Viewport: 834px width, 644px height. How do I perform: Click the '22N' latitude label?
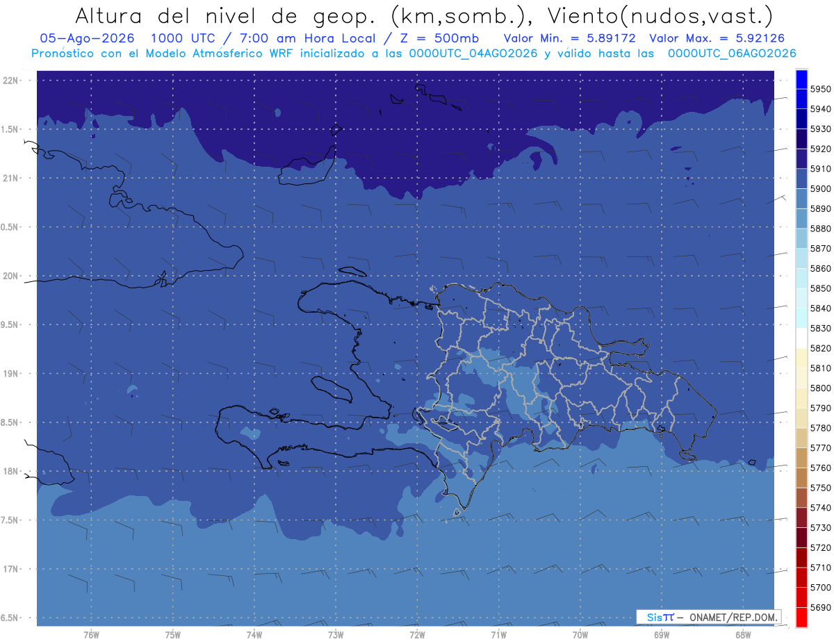(10, 81)
